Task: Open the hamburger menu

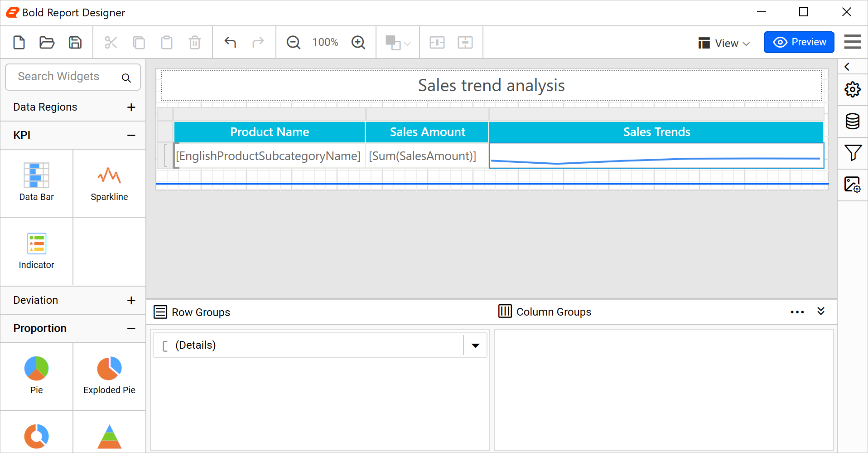Action: tap(853, 42)
